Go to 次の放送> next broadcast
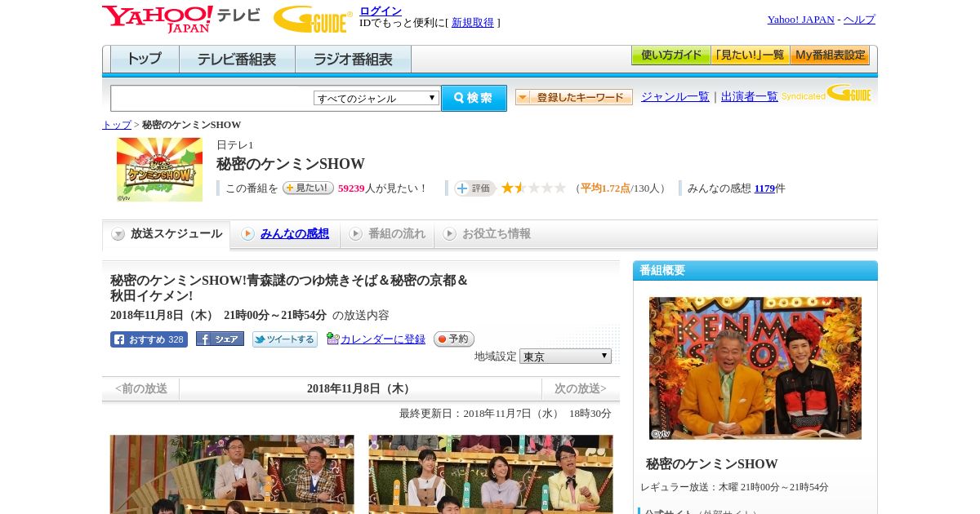Image resolution: width=980 pixels, height=514 pixels. click(x=581, y=389)
